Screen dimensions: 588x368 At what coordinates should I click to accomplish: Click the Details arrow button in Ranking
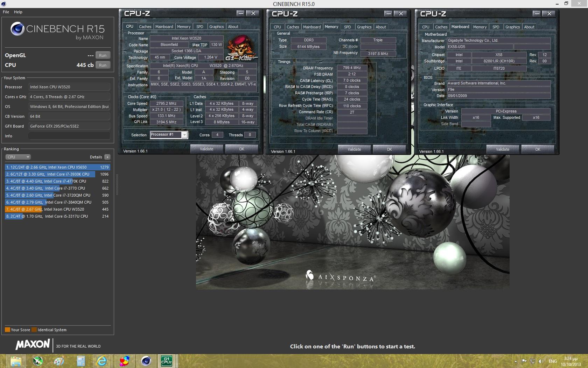click(107, 157)
